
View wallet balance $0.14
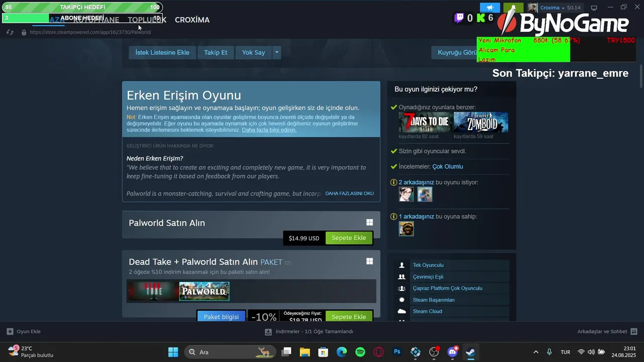pos(574,8)
